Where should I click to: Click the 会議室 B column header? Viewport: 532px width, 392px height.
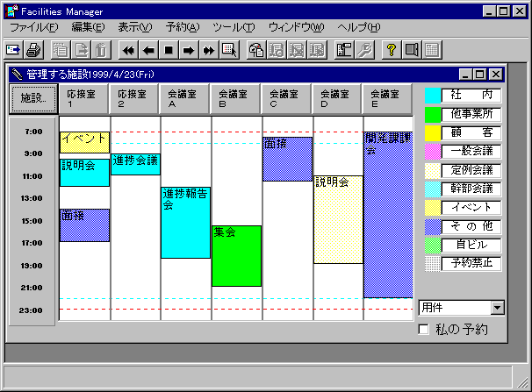pyautogui.click(x=236, y=98)
